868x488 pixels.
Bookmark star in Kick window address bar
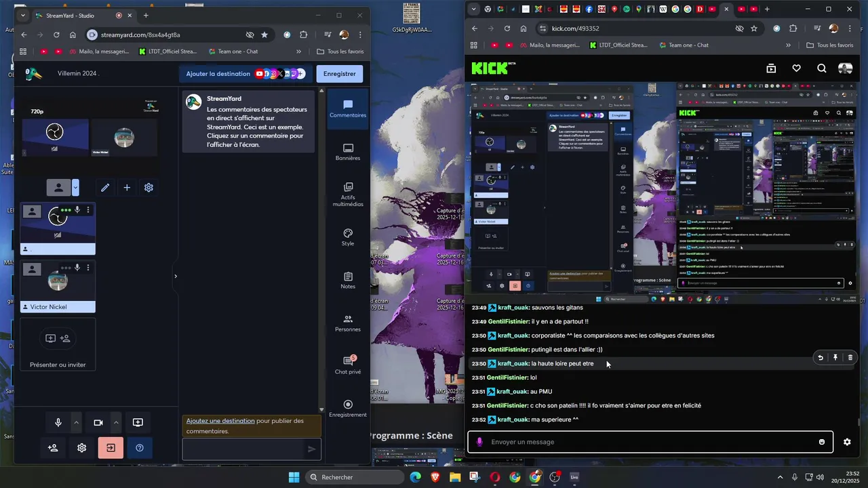coord(754,28)
